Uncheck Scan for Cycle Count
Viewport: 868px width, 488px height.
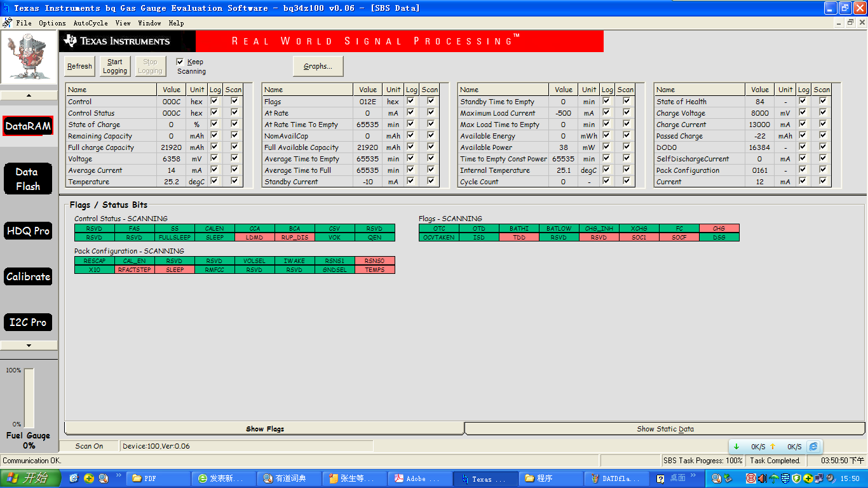pyautogui.click(x=627, y=182)
